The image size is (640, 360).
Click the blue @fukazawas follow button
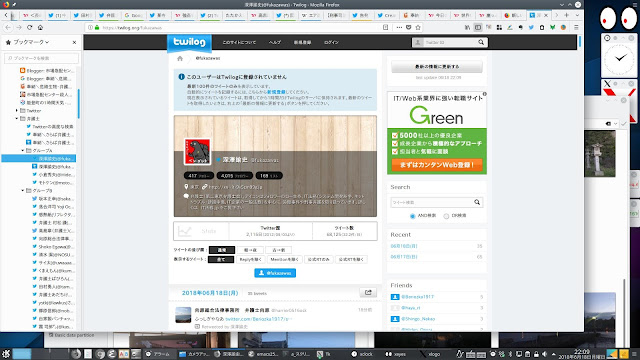(275, 273)
